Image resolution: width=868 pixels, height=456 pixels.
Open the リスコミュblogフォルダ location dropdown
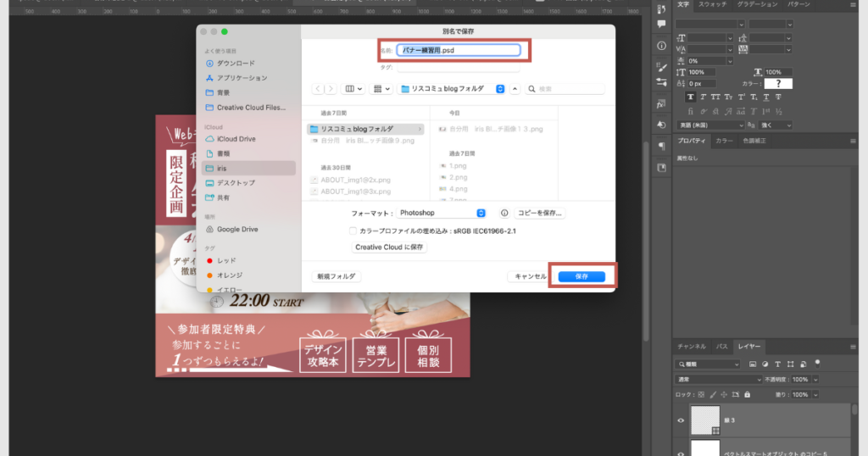coord(452,88)
